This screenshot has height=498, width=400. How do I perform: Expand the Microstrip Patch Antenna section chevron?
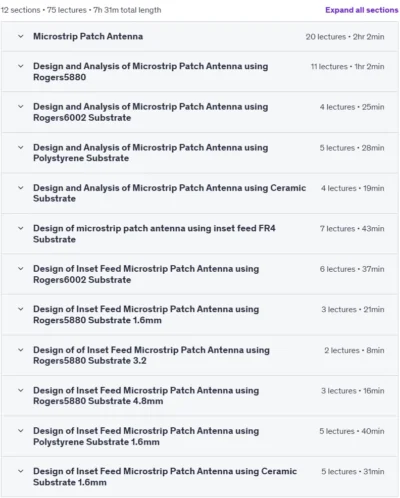pos(21,36)
